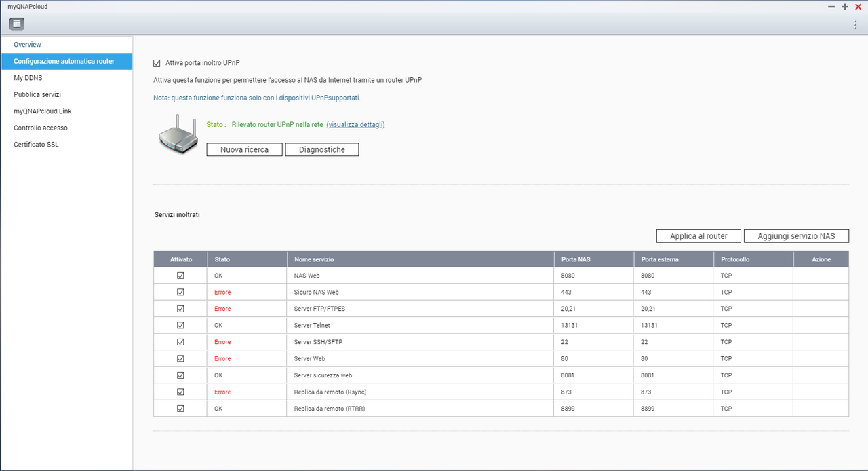
Task: Minimize the myQNAPcloud window
Action: (x=832, y=6)
